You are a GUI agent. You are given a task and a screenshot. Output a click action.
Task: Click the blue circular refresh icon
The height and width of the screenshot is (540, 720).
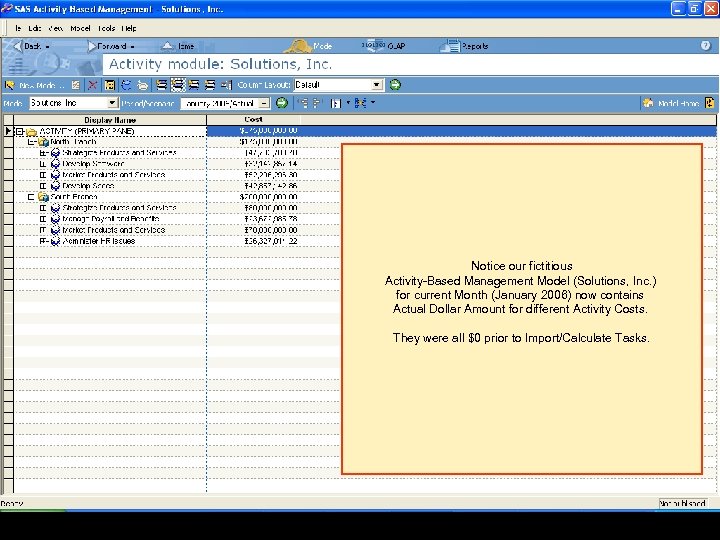[126, 85]
